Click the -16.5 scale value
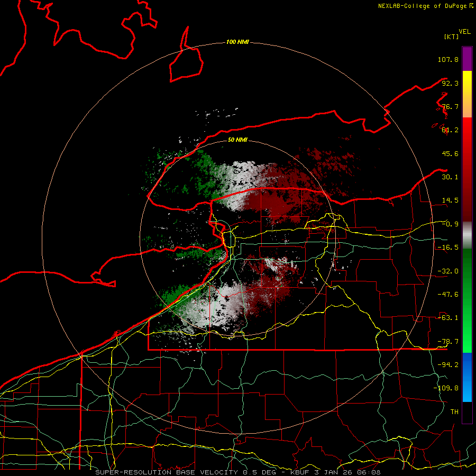Image resolution: width=476 pixels, height=476 pixels. (448, 248)
